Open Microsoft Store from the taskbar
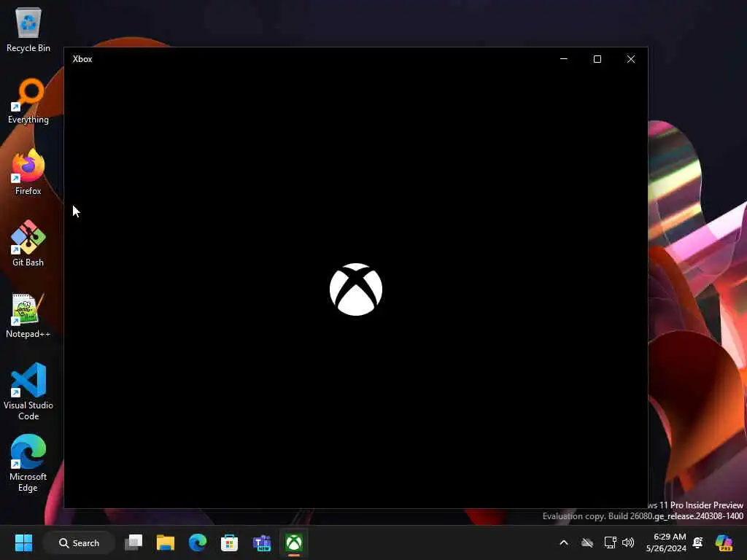Screen dimensions: 747x560 pos(229,542)
